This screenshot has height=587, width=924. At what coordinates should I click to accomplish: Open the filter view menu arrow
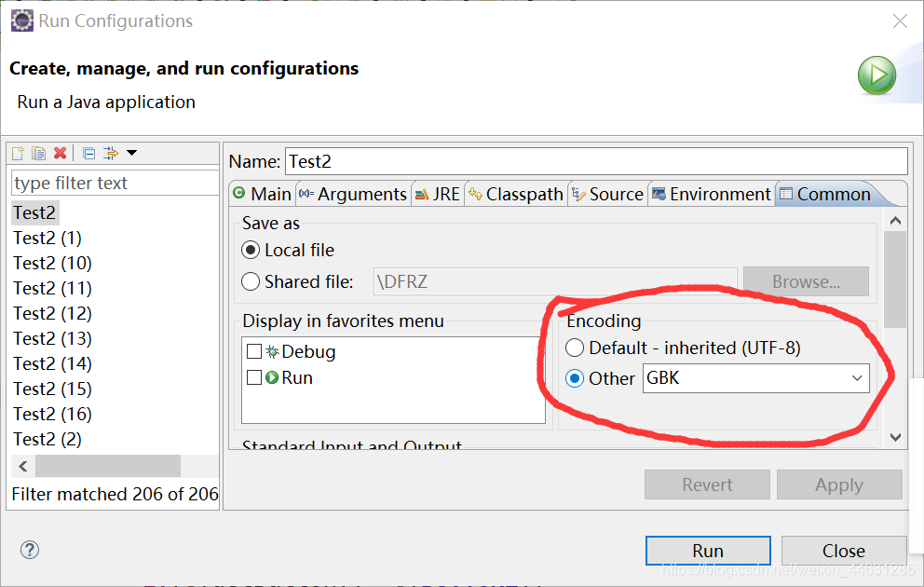pyautogui.click(x=132, y=153)
